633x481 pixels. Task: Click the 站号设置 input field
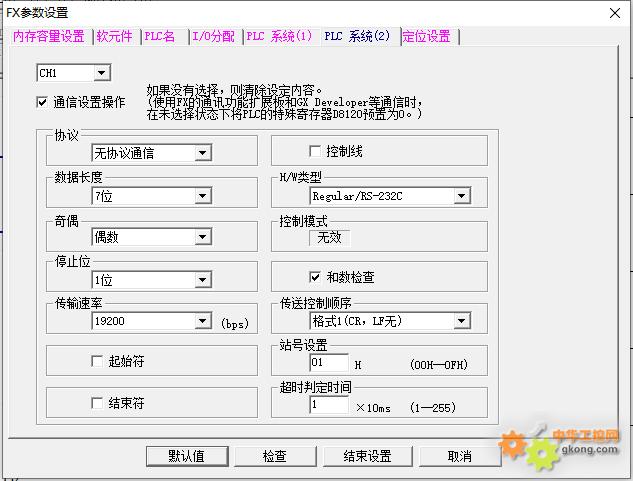pyautogui.click(x=329, y=363)
